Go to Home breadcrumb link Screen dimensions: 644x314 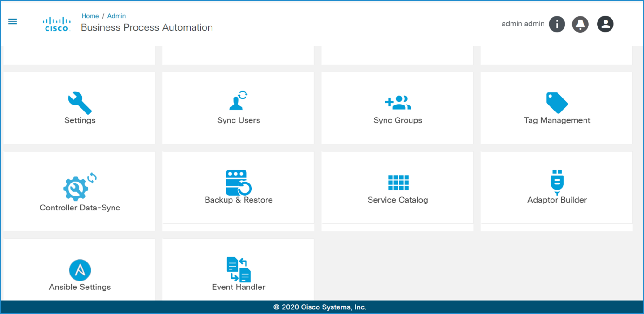pyautogui.click(x=90, y=16)
